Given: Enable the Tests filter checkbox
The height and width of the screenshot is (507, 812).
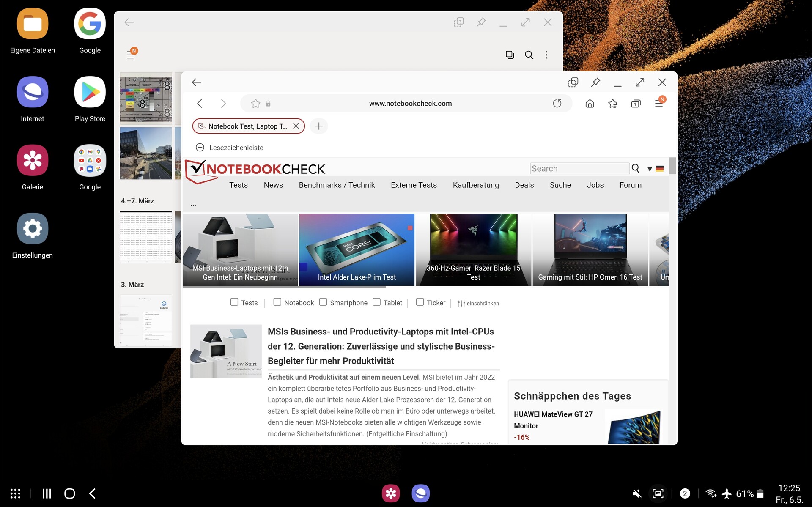Looking at the screenshot, I should click(234, 302).
